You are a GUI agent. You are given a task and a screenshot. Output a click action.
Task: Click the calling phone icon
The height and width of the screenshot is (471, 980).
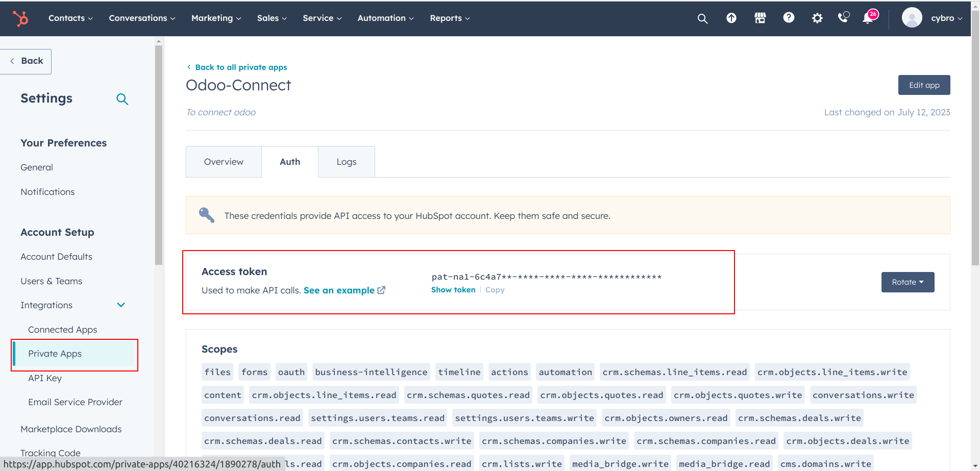tap(844, 18)
